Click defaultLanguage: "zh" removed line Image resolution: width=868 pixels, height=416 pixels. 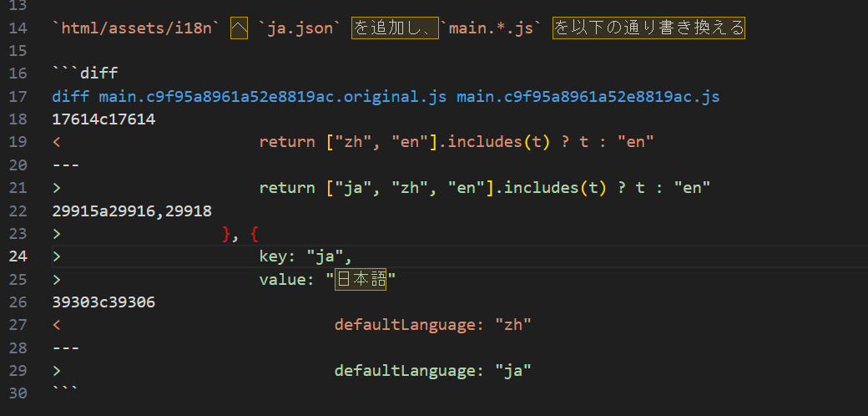point(433,325)
